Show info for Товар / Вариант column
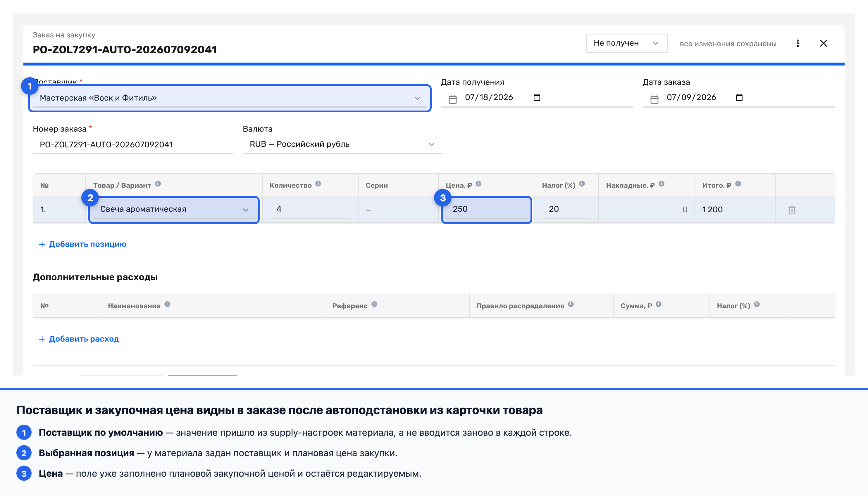Viewport: 868px width, 496px height. pyautogui.click(x=158, y=184)
